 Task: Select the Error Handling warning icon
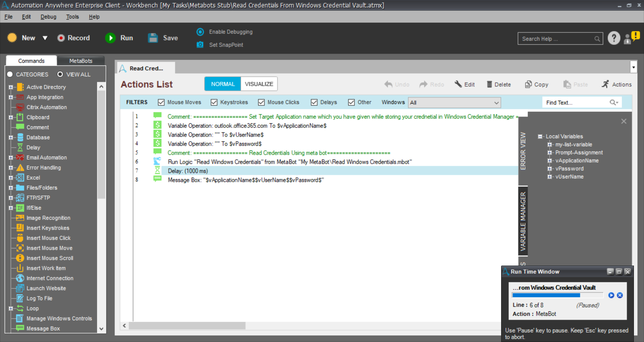pos(20,168)
